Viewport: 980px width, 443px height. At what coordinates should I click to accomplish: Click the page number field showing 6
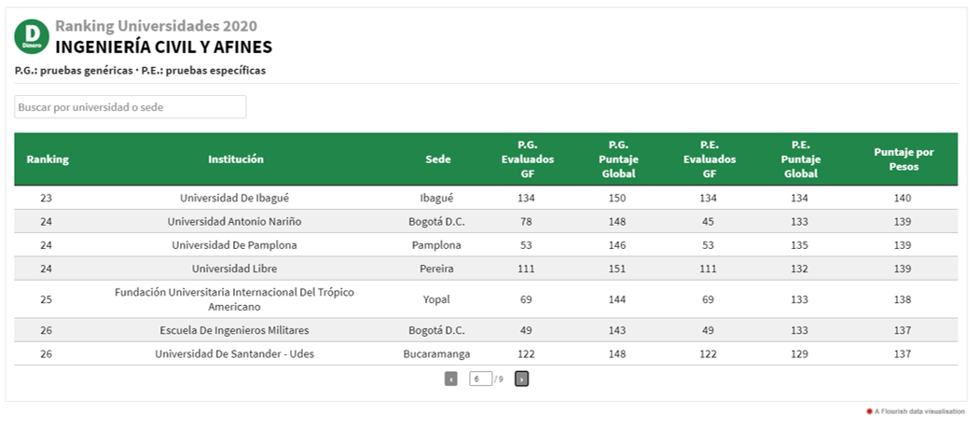point(480,379)
